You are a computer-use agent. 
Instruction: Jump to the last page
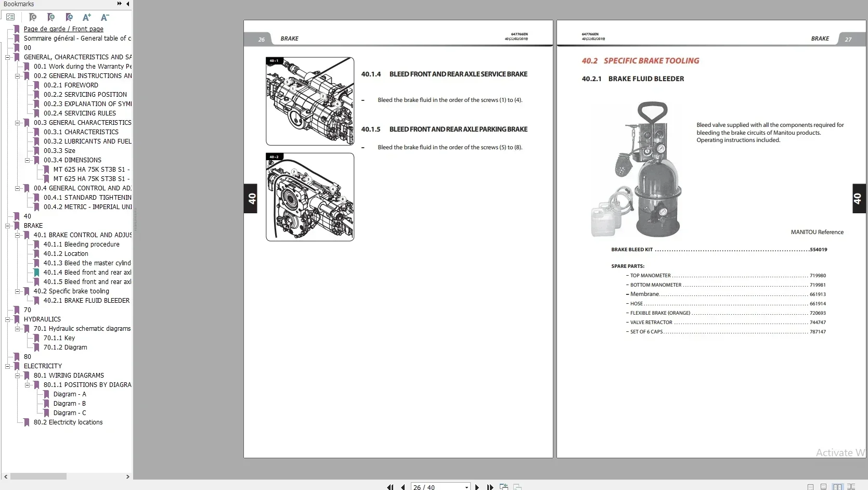(x=490, y=487)
